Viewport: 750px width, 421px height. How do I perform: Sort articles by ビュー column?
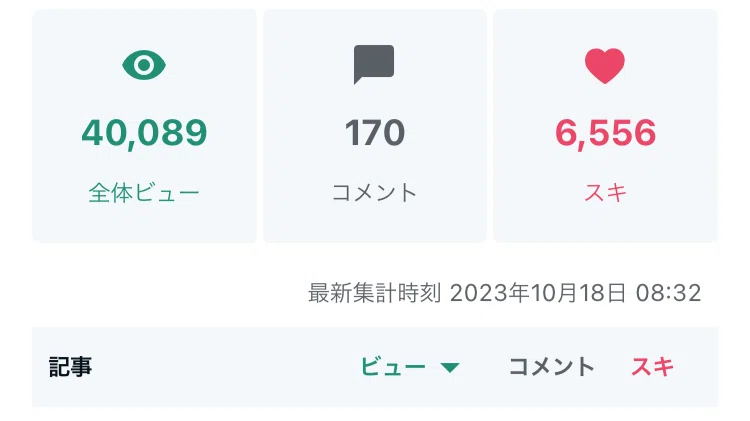click(x=393, y=367)
